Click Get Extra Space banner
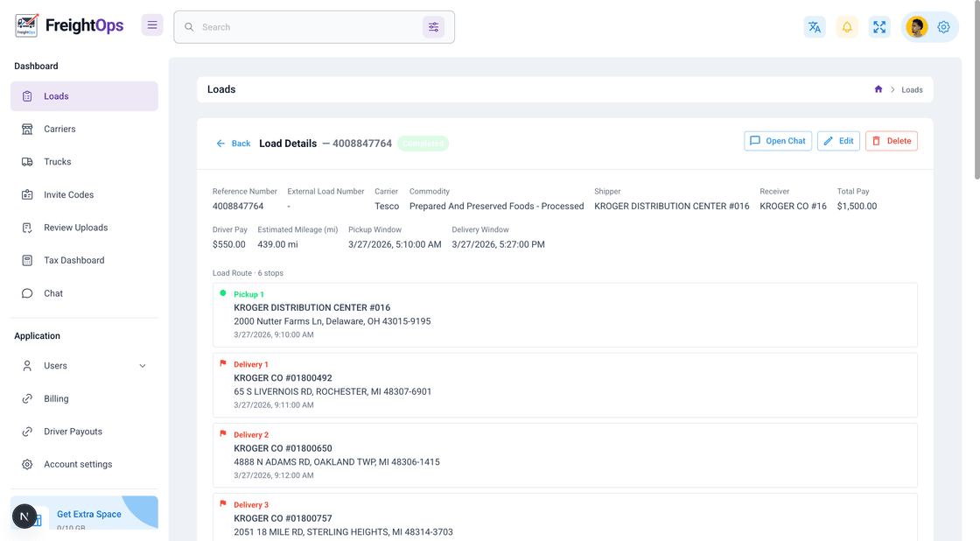980x541 pixels. click(84, 513)
